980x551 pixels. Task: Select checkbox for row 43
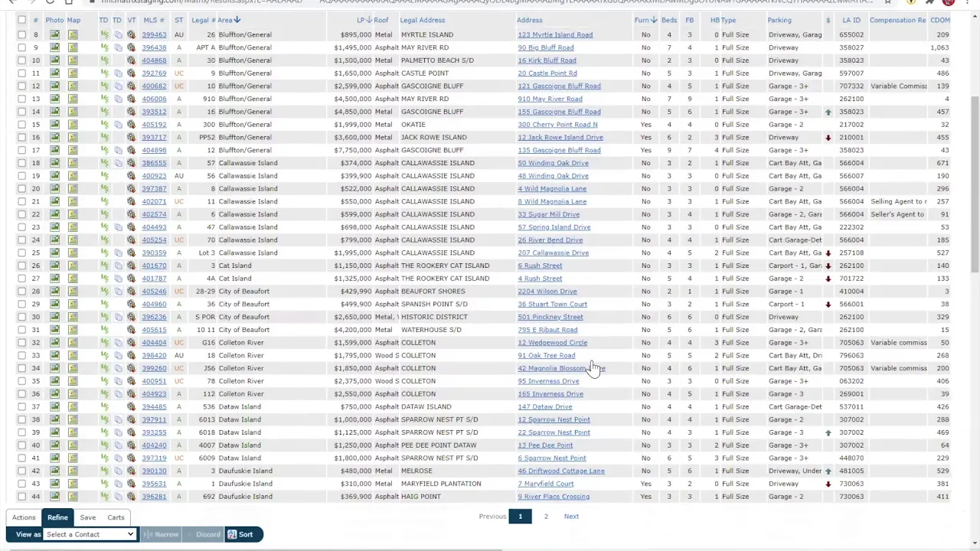(21, 484)
